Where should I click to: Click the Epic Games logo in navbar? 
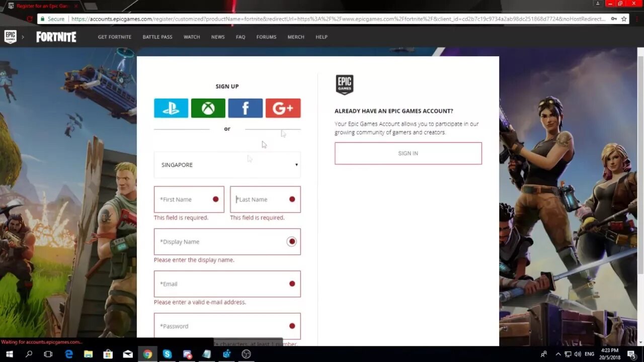(11, 37)
